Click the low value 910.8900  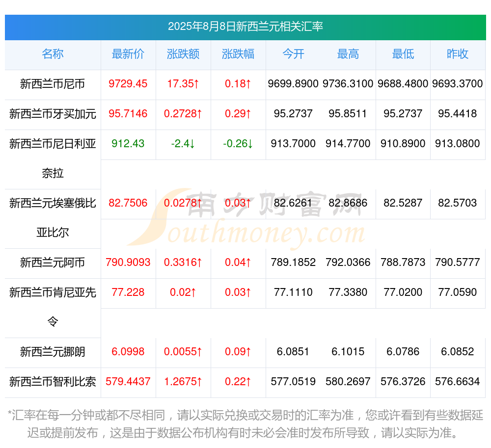[x=403, y=144]
